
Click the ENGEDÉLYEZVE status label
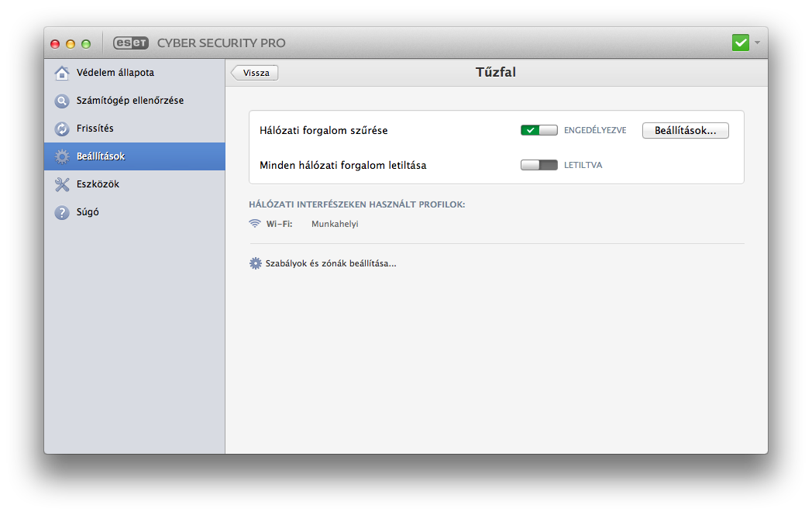point(595,130)
